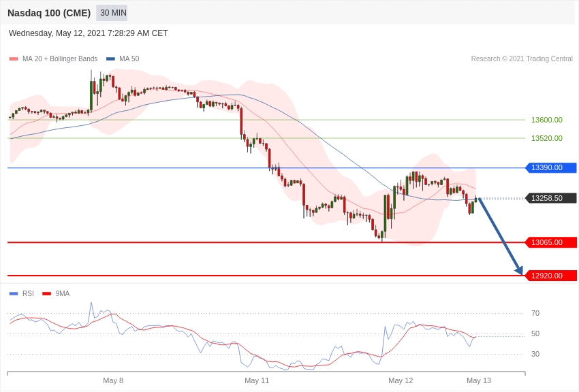Open the Research Trading Central copyright link
Viewport: 579px width, 392px height.
point(522,59)
